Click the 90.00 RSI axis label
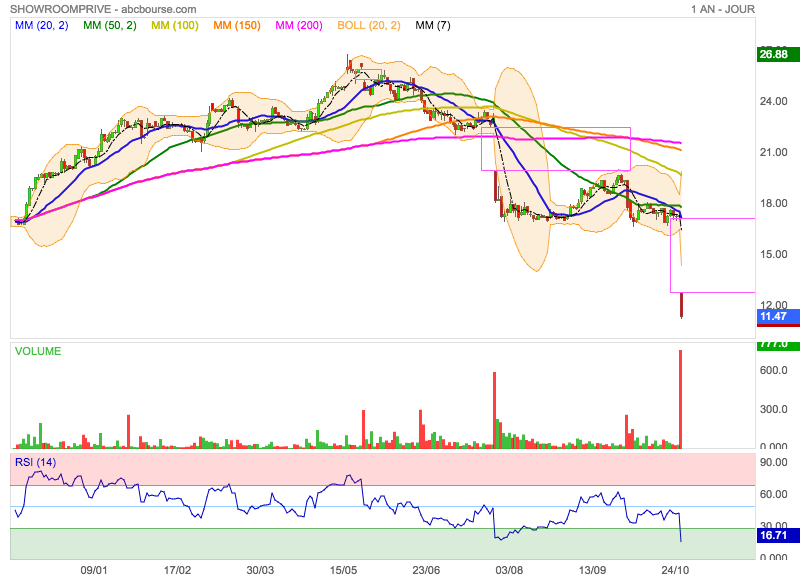800x580 pixels. 773,462
